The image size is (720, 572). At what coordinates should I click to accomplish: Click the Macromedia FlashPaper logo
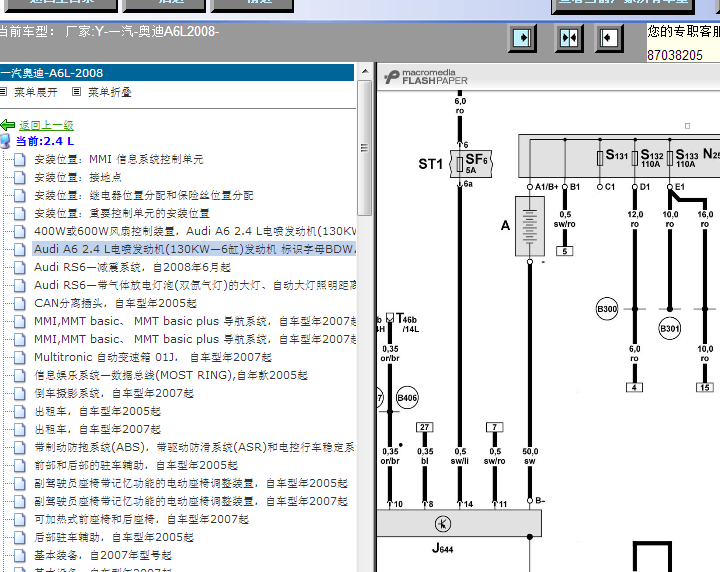pos(426,77)
